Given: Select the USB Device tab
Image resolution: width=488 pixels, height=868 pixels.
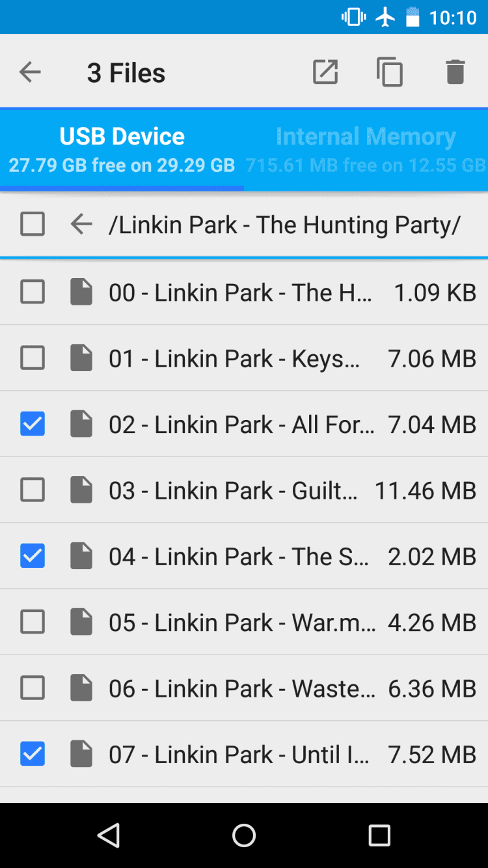Looking at the screenshot, I should pos(122,148).
